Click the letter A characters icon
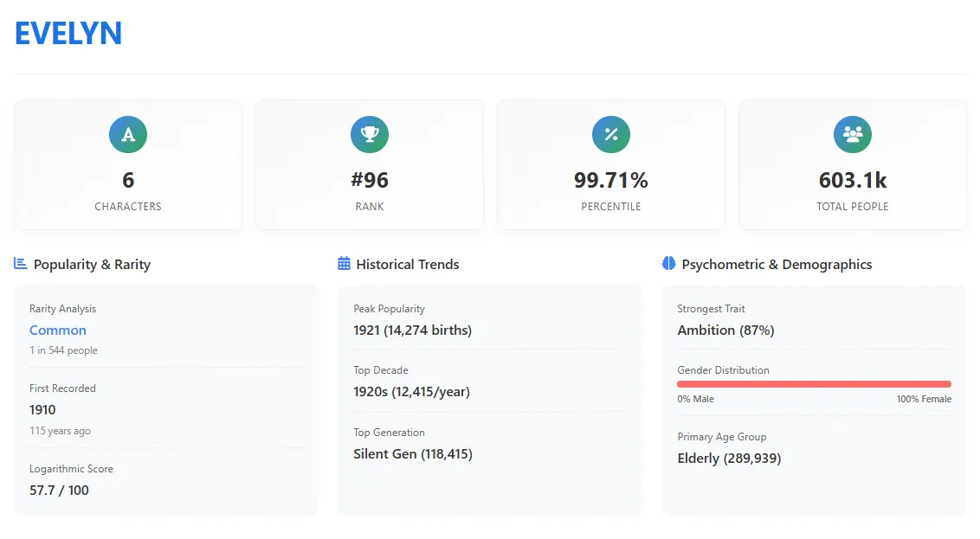 pyautogui.click(x=128, y=134)
